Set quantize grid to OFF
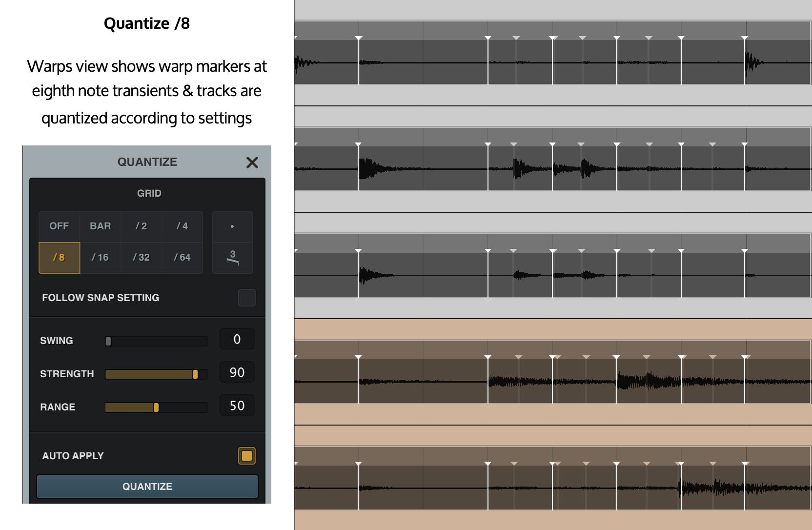The height and width of the screenshot is (530, 812). 59,226
